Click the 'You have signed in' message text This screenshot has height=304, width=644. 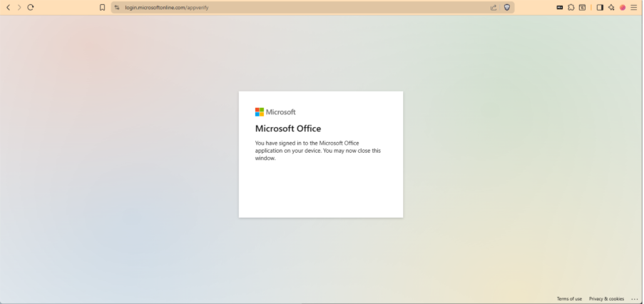coord(318,151)
